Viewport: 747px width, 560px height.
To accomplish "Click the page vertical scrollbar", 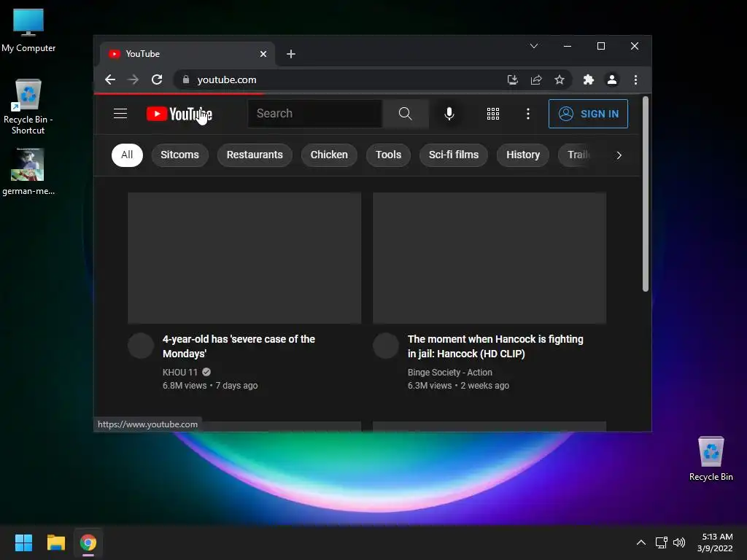I will [646, 194].
